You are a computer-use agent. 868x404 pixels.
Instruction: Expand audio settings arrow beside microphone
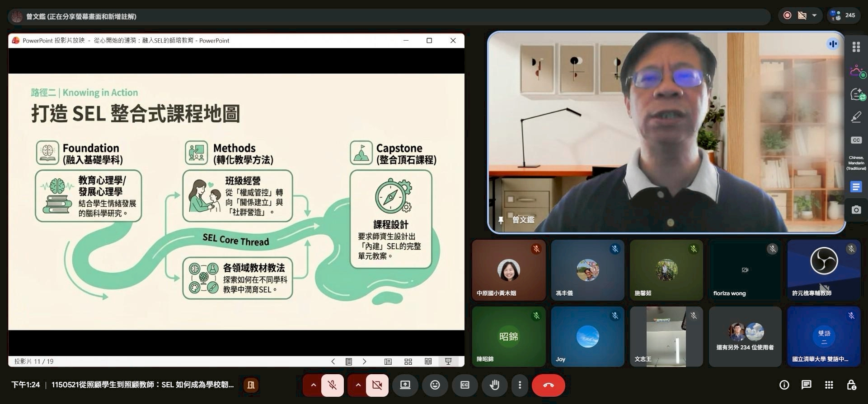(x=313, y=385)
